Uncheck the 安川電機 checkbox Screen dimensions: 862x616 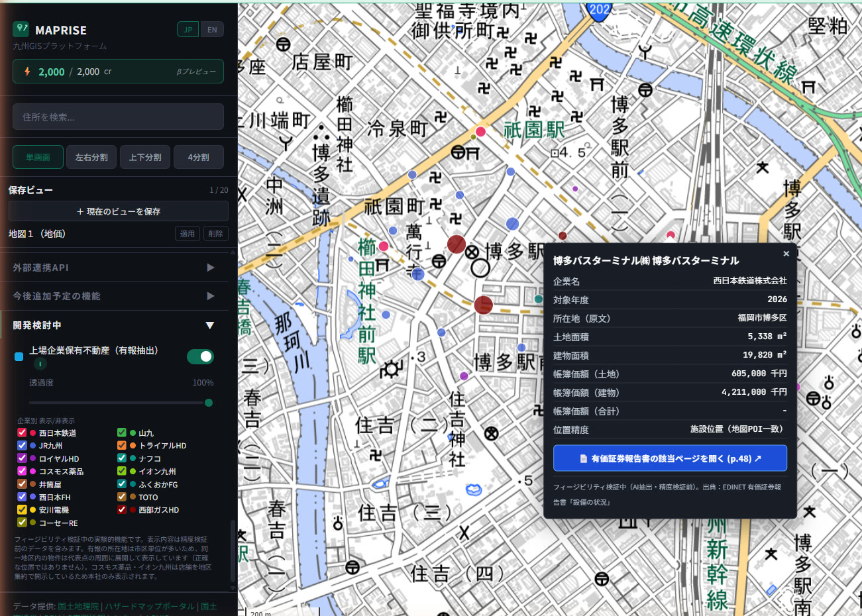click(x=22, y=510)
